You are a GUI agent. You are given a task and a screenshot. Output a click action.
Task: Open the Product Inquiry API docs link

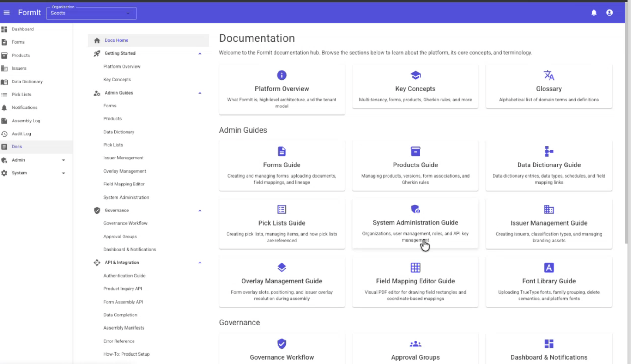pos(123,289)
